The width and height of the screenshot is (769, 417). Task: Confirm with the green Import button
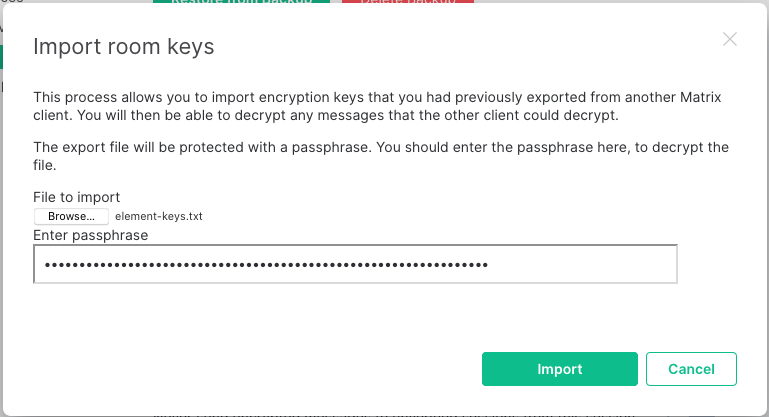560,369
